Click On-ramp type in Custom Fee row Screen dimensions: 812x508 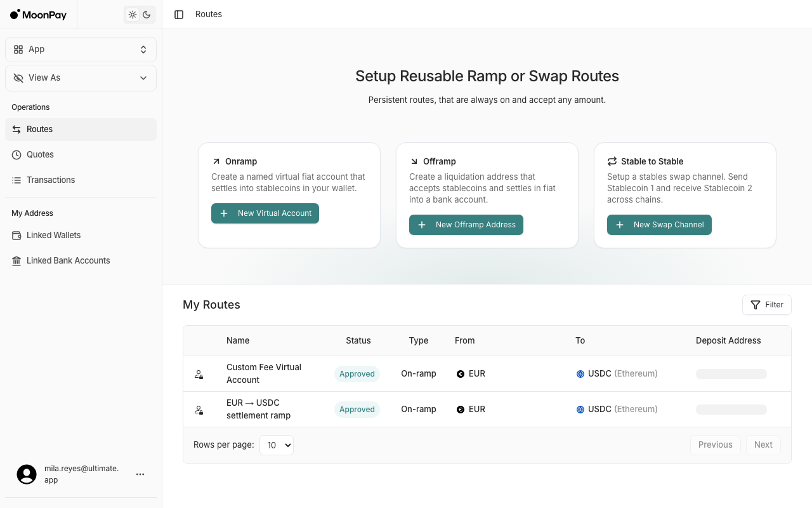pos(419,374)
